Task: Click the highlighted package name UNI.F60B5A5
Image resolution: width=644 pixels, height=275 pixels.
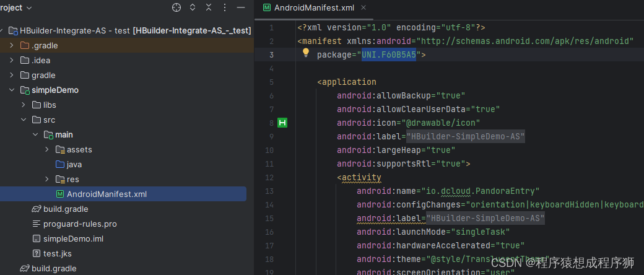Action: click(389, 55)
